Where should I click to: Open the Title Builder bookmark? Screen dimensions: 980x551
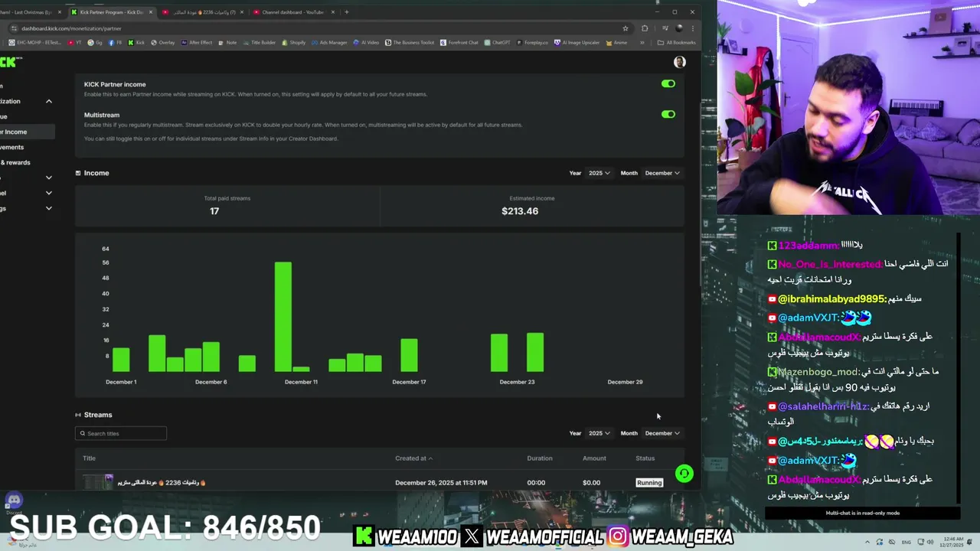coord(260,43)
